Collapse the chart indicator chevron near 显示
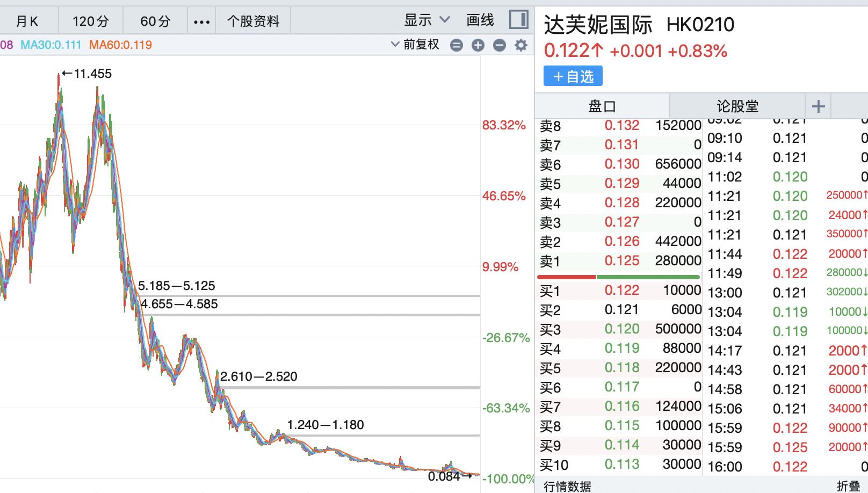 445,19
